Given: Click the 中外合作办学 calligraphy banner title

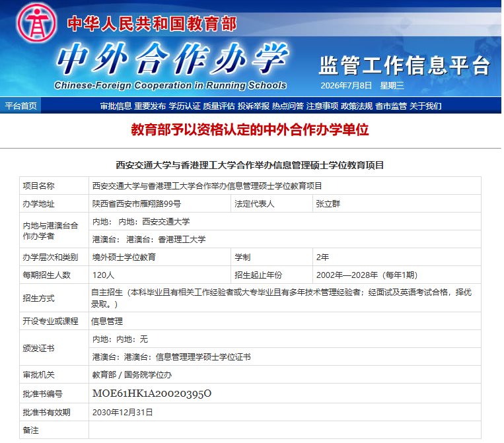Looking at the screenshot, I should (x=172, y=59).
